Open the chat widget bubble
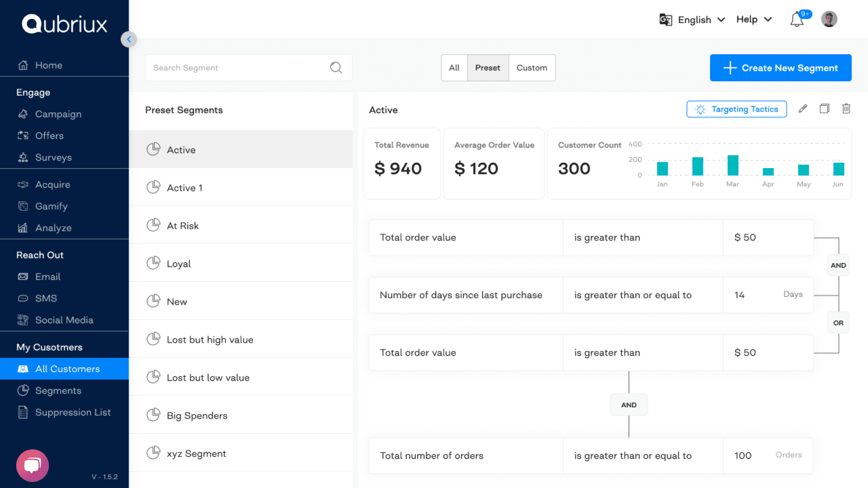The image size is (868, 488). coord(32,465)
